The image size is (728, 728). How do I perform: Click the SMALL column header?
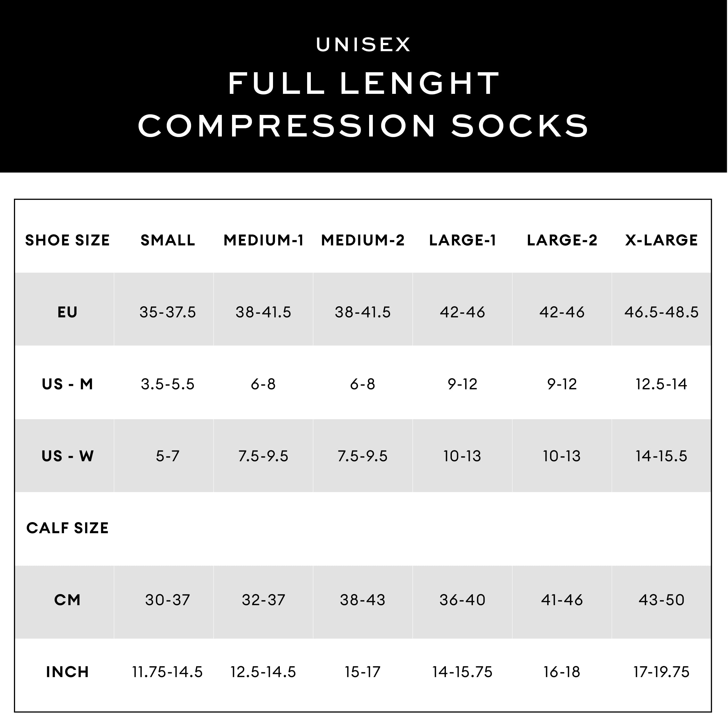pyautogui.click(x=168, y=240)
